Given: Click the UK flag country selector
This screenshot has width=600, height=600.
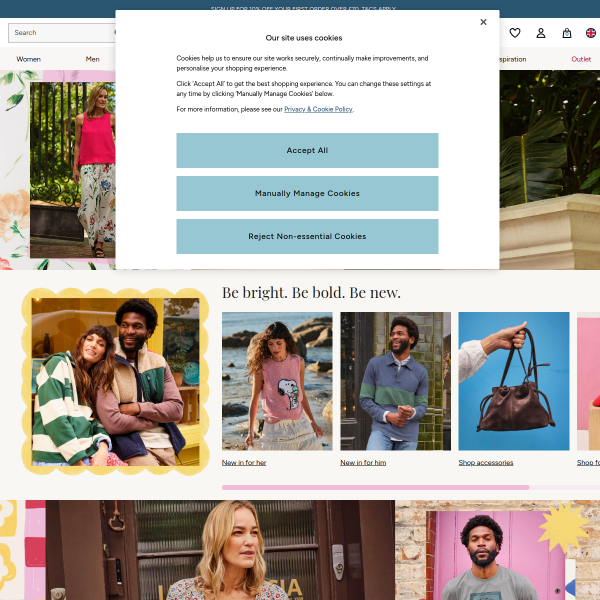Looking at the screenshot, I should point(591,33).
